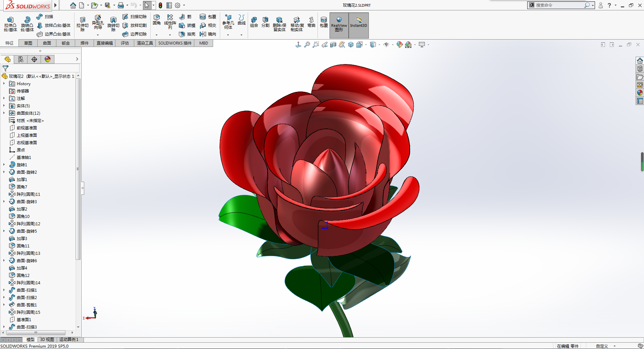Open the 参考几何体 dropdown arrow
Screen dimensions: 644x349
pyautogui.click(x=228, y=35)
